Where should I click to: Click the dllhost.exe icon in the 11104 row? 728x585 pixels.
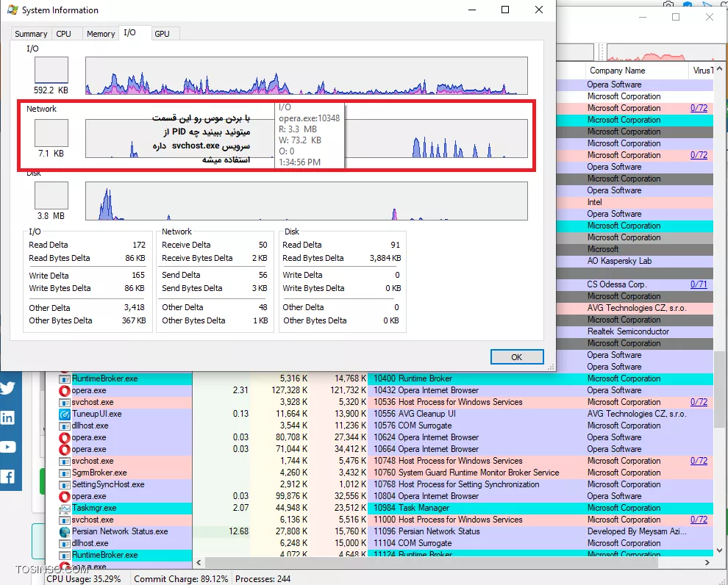(x=65, y=543)
